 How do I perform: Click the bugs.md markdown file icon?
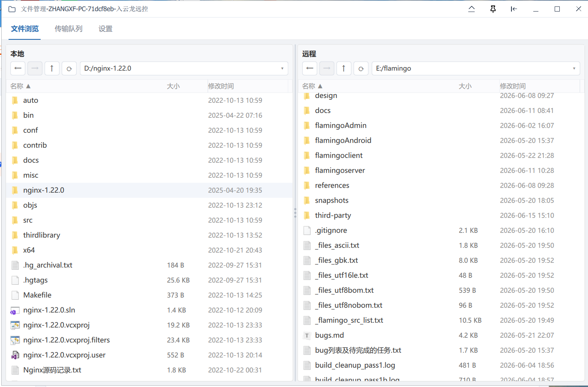307,336
